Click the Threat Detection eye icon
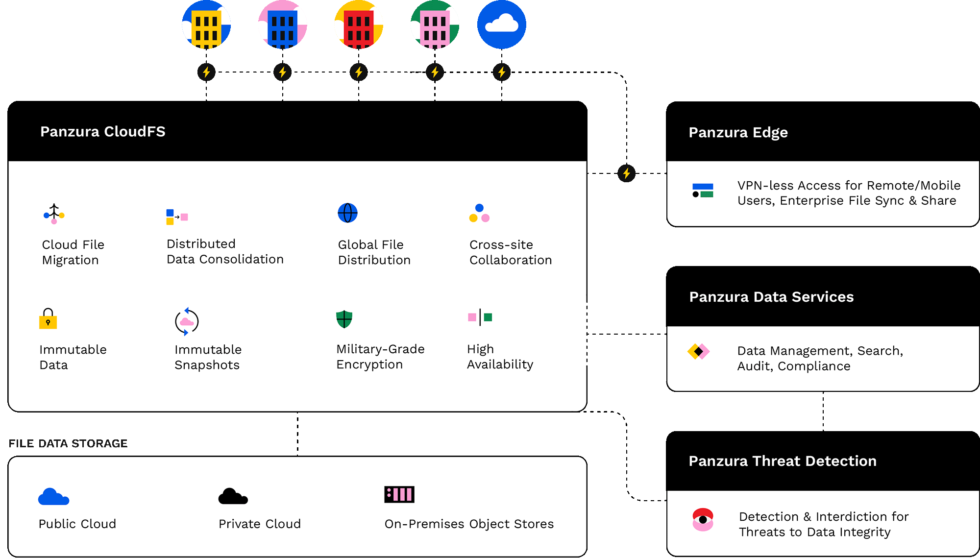The image size is (980, 558). 703,520
